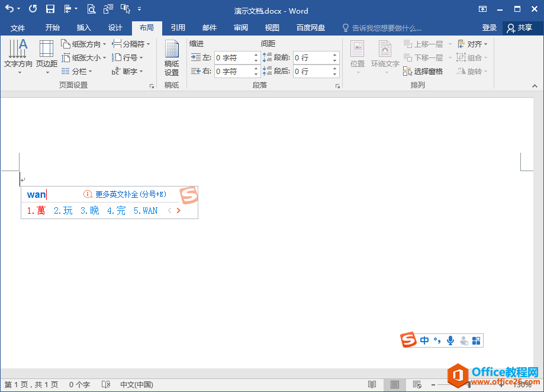The height and width of the screenshot is (392, 544).
Task: Open Columns (分栏) menu
Action: point(77,71)
